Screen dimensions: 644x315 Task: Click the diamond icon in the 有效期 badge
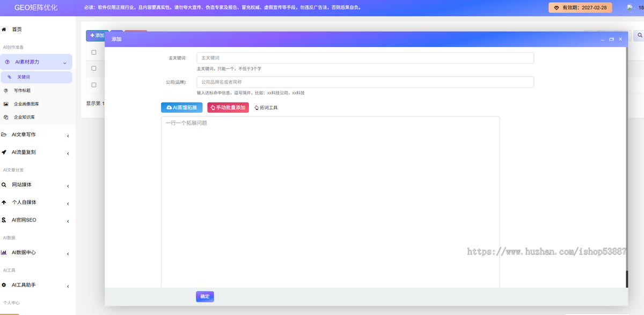[557, 8]
